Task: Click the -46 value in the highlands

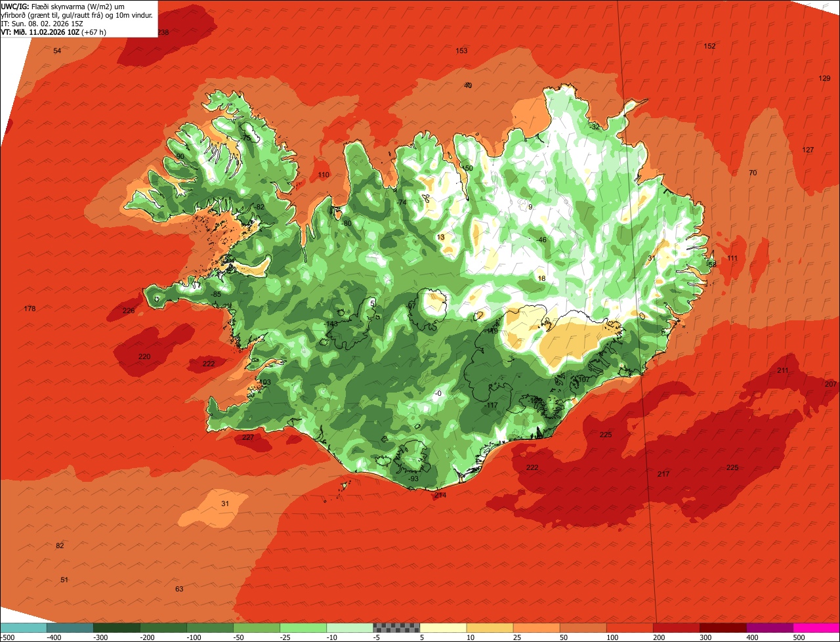Action: pos(541,240)
